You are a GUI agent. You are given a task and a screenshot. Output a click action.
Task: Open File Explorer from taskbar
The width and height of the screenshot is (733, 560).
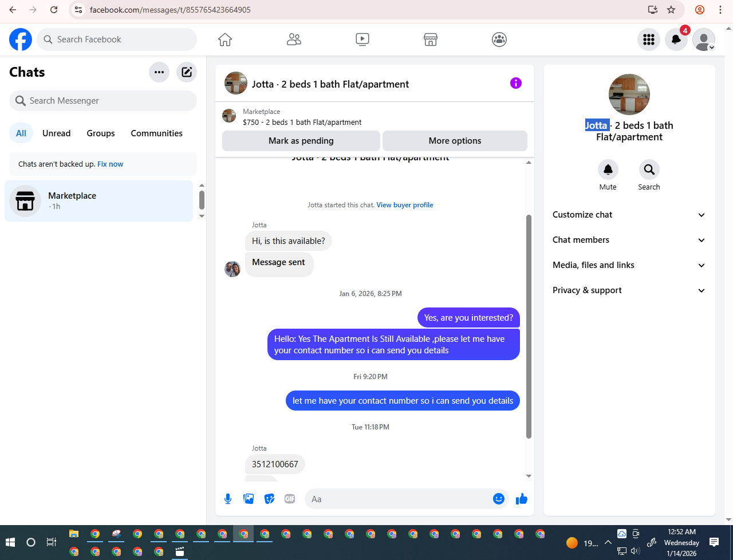coord(74,534)
